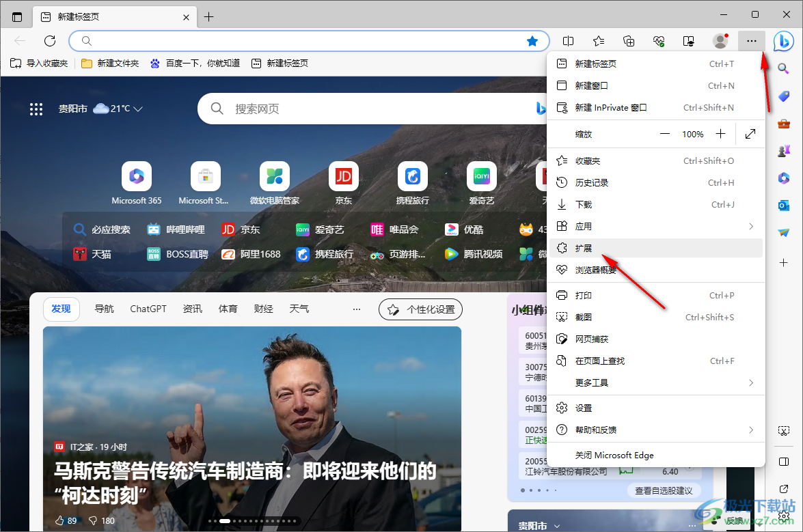
Task: Open Collections toolbar icon
Action: click(628, 41)
